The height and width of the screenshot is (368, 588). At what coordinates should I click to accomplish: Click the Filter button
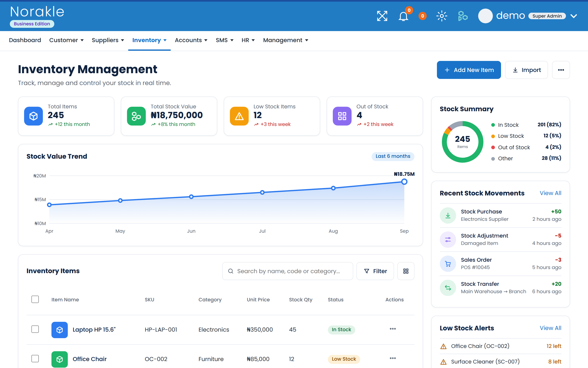coord(375,271)
